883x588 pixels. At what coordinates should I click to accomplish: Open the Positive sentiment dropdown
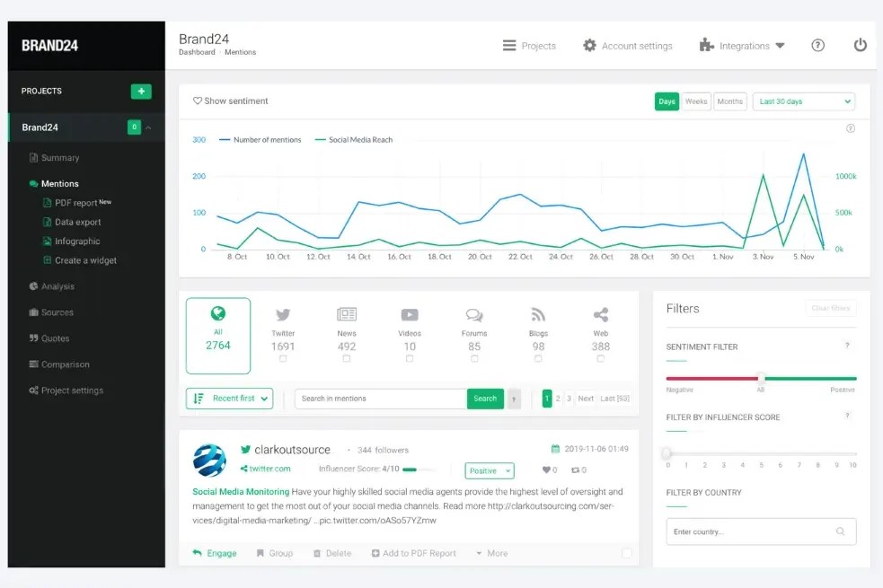coord(490,470)
